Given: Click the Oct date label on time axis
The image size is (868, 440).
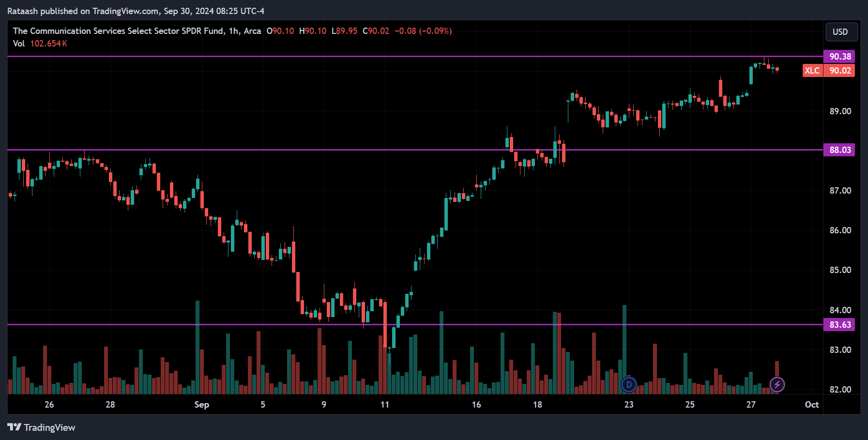Looking at the screenshot, I should [x=812, y=405].
